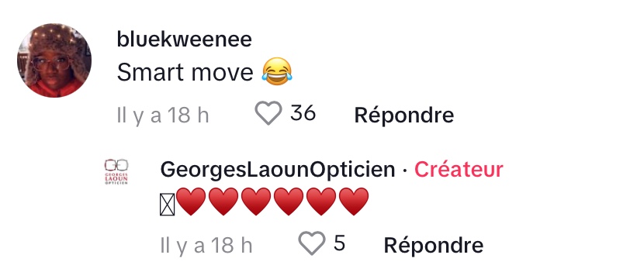644x279 pixels.
Task: Click bluekweenee's Il y a 18 h timestamp
Action: 163,115
